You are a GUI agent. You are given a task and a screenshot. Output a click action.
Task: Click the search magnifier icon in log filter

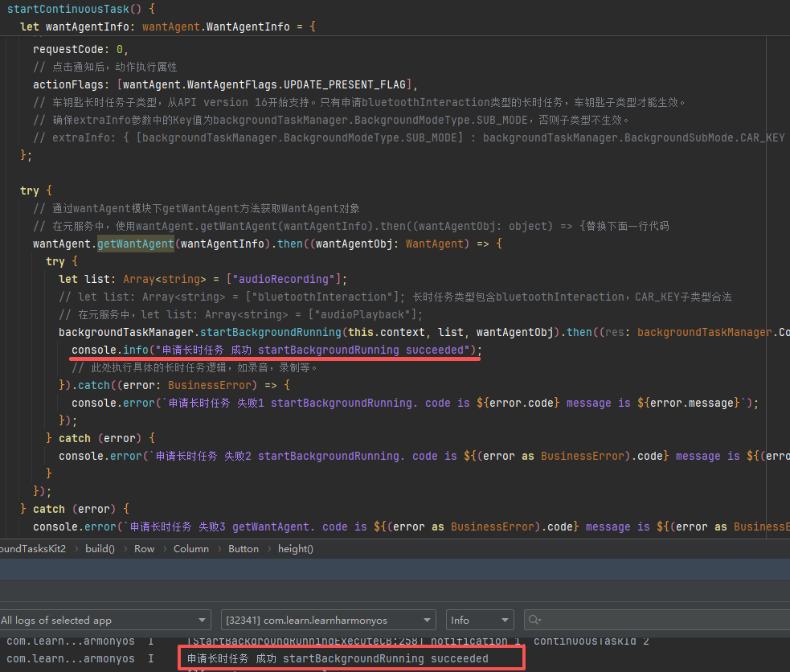pos(534,620)
